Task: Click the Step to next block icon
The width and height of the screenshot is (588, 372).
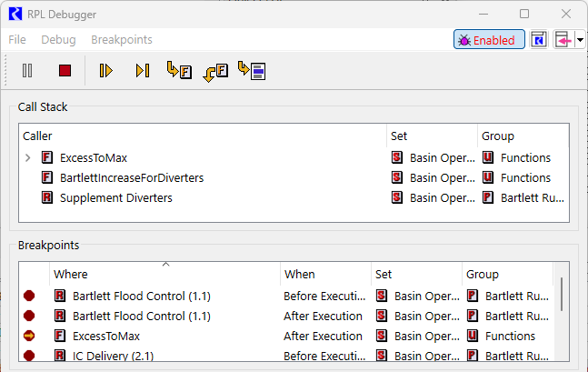Action: [x=252, y=70]
